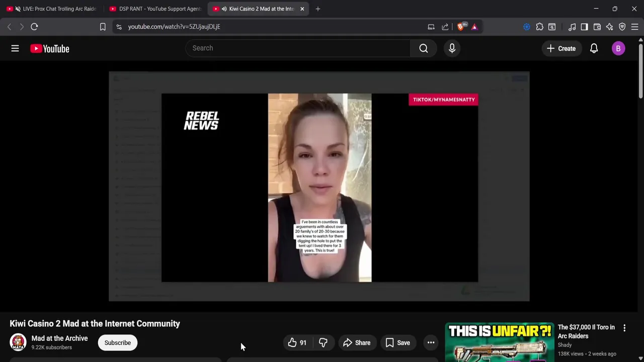
Task: Click the Share button
Action: [x=357, y=343]
